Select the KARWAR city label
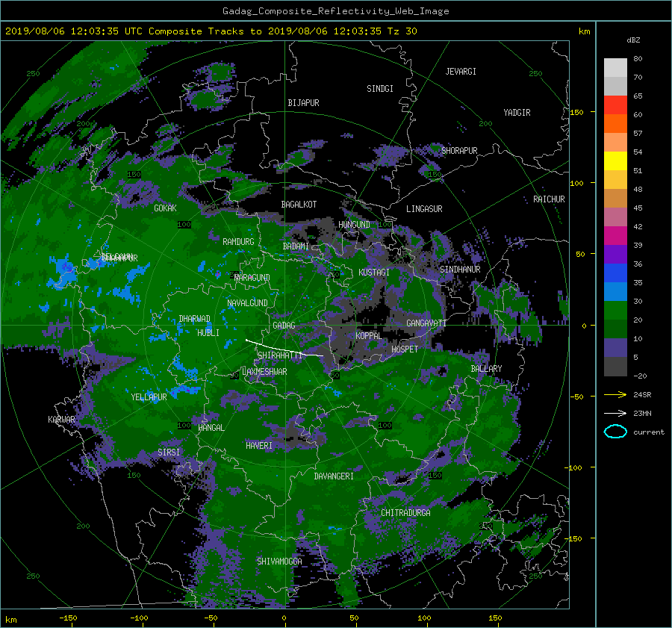Image resolution: width=672 pixels, height=628 pixels. [x=61, y=420]
